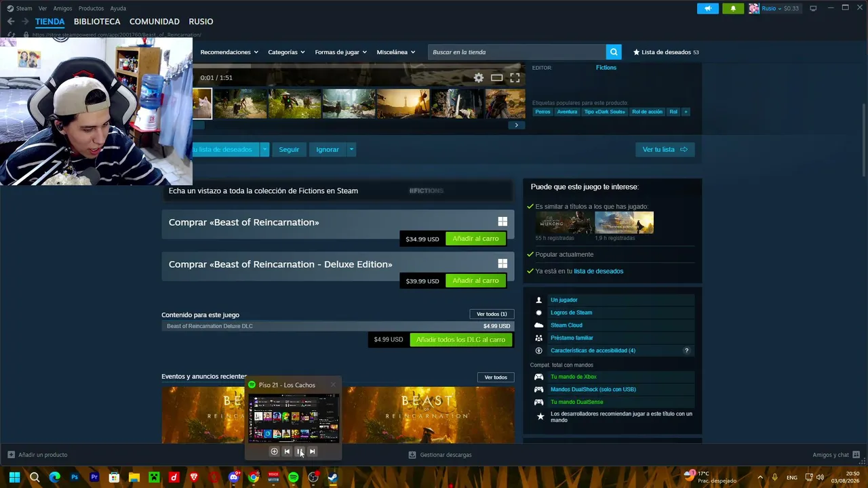868x488 pixels.
Task: Add the Deluxe Edition $39.99 to cart
Action: [475, 281]
